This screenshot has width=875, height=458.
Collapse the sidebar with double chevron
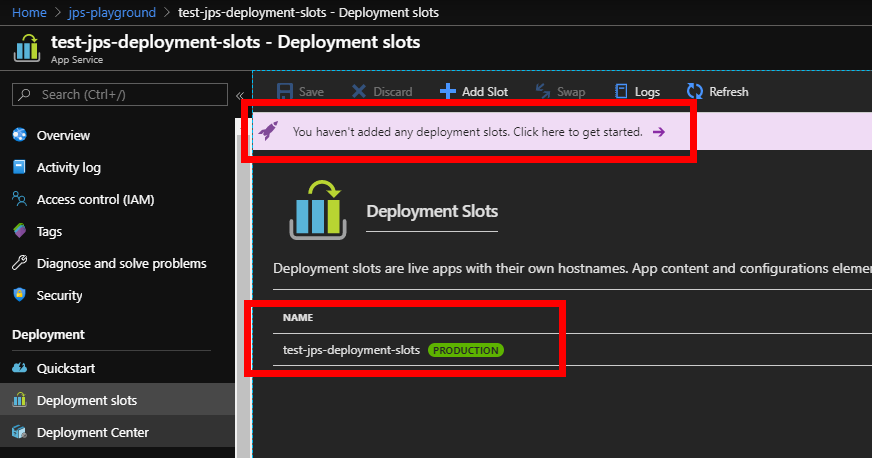coord(240,95)
